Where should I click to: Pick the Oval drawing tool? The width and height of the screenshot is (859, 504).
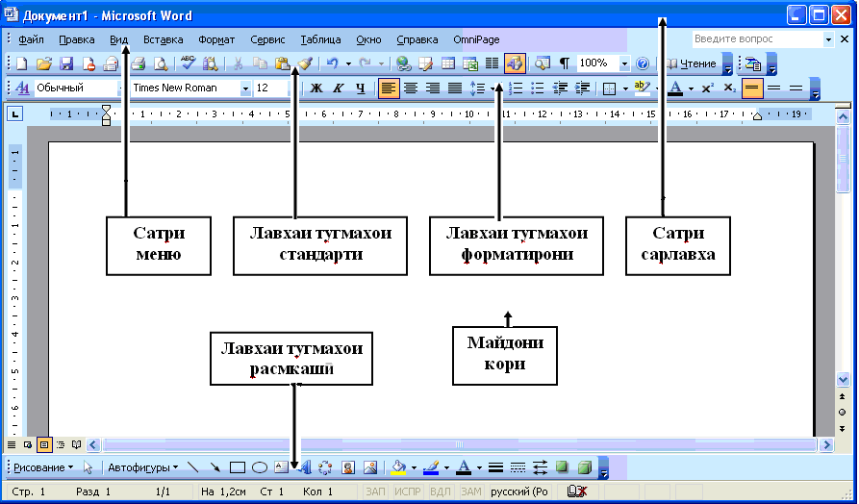coord(259,467)
